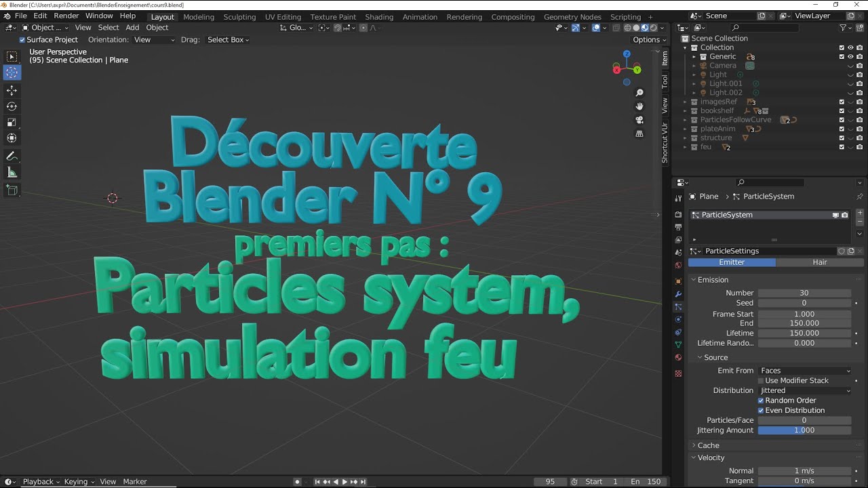Uncheck Random Order option
The height and width of the screenshot is (488, 868).
coord(761,401)
